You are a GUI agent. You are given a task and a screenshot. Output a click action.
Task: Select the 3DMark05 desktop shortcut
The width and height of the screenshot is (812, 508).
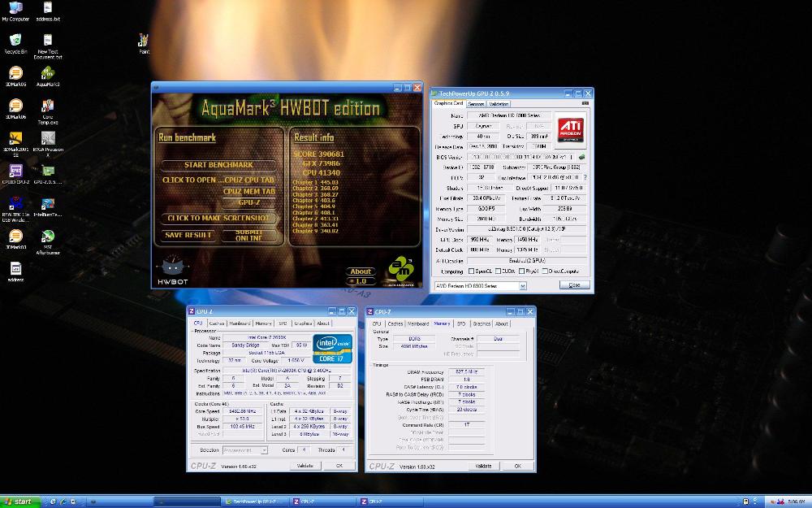(15, 76)
